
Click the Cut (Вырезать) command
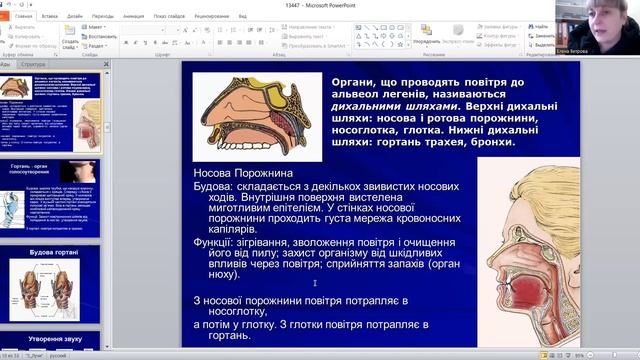(21, 27)
